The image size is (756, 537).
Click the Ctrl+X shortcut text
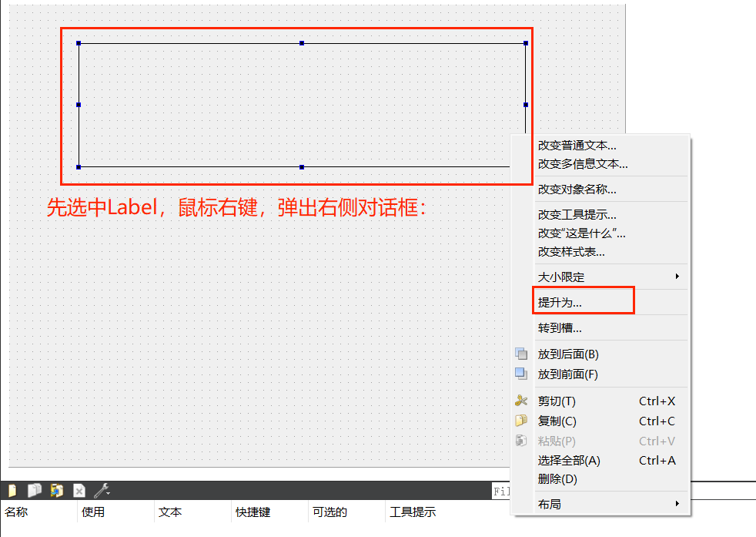657,401
